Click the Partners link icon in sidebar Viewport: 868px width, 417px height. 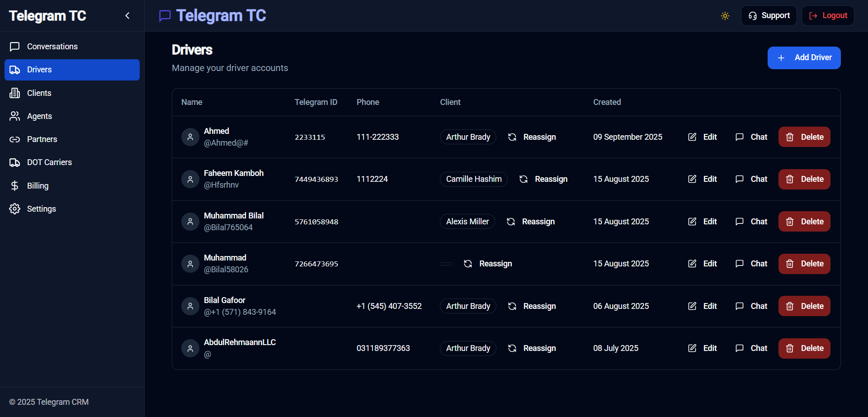coord(14,139)
